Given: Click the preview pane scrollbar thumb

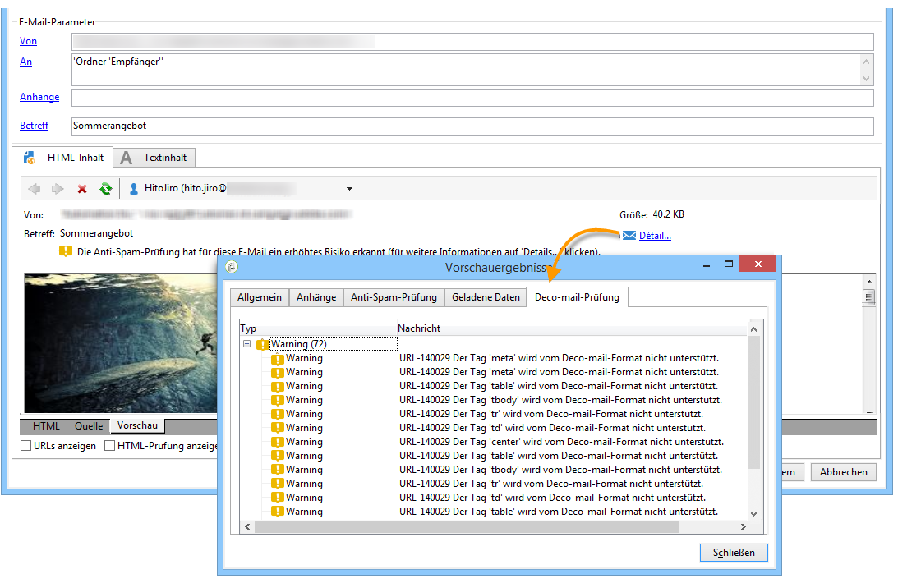Looking at the screenshot, I should 869,297.
